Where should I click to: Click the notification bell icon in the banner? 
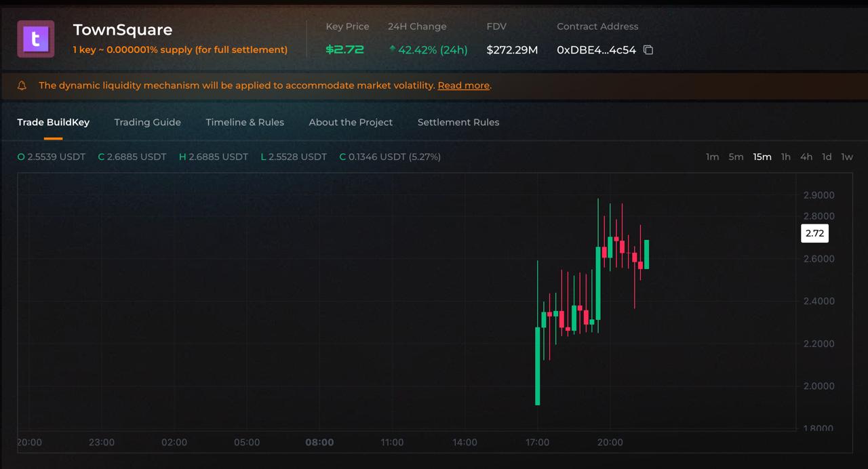22,85
